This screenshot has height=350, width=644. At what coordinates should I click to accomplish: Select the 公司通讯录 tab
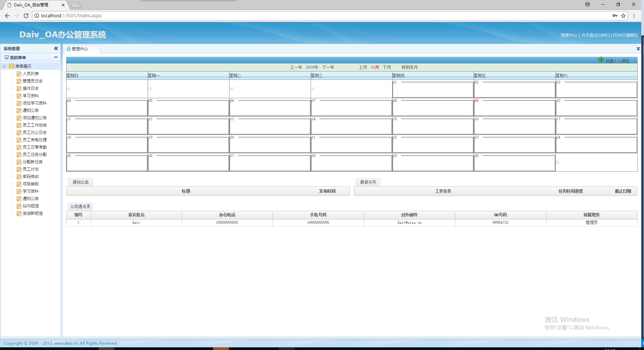[x=80, y=206]
